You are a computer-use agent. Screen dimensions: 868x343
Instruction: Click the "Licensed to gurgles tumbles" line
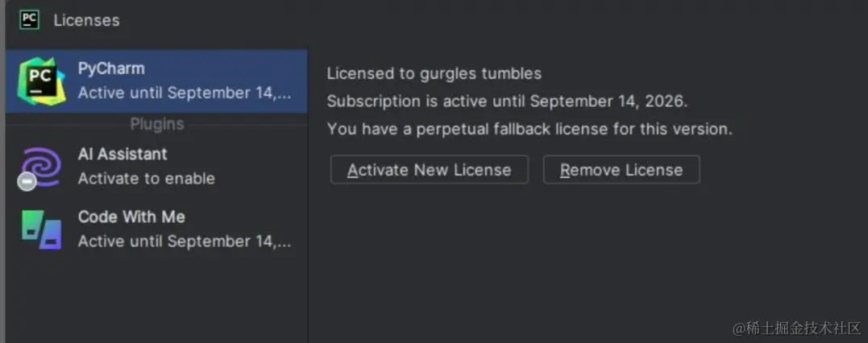[434, 74]
